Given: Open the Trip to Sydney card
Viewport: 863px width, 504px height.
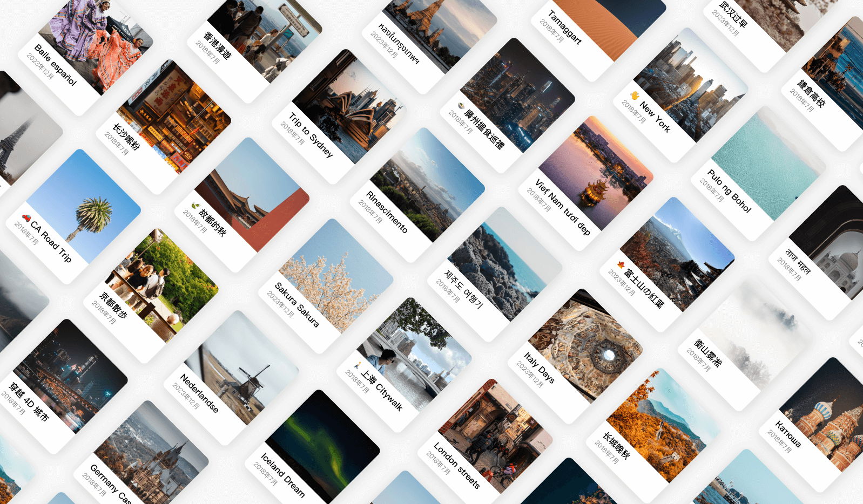Looking at the screenshot, I should point(338,117).
